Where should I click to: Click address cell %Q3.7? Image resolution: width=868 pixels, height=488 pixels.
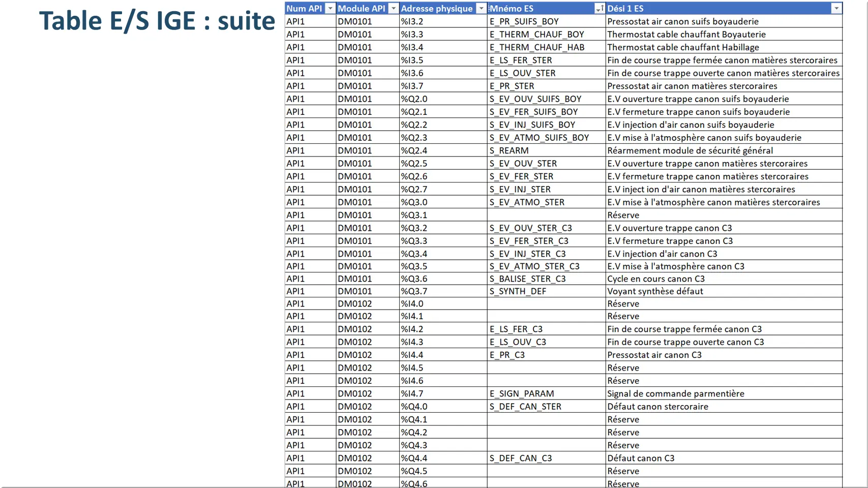(x=443, y=291)
